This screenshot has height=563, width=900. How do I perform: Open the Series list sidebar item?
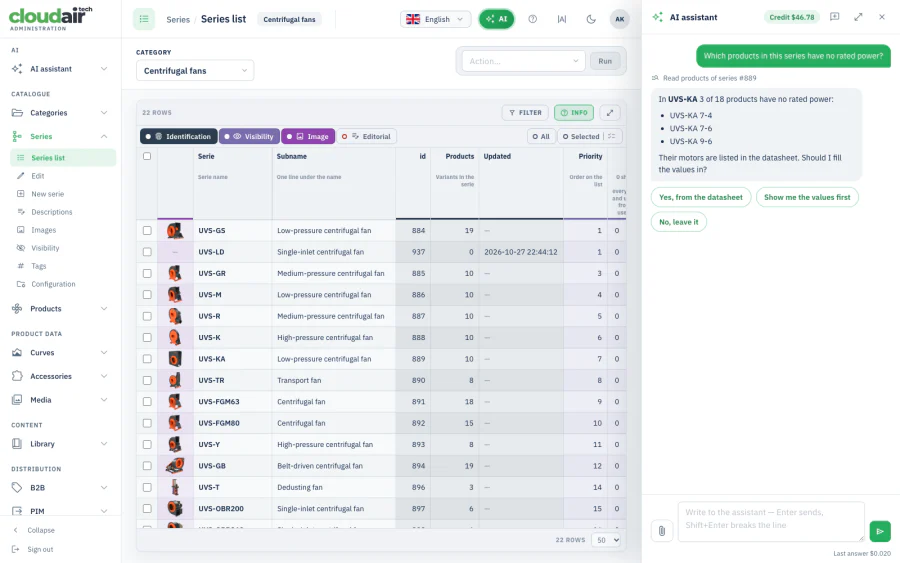point(63,158)
